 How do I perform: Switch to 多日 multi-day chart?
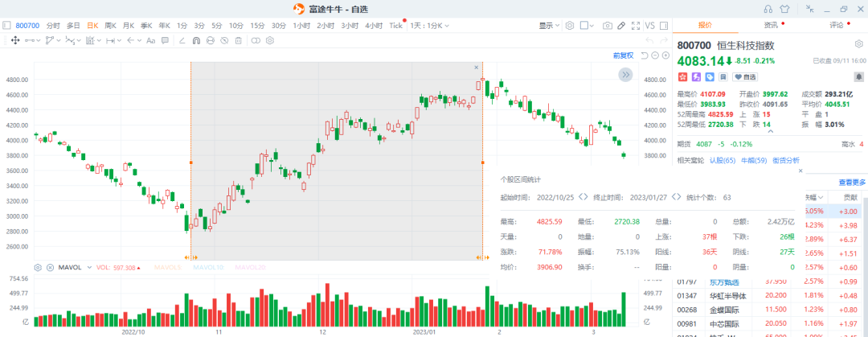pyautogui.click(x=74, y=26)
